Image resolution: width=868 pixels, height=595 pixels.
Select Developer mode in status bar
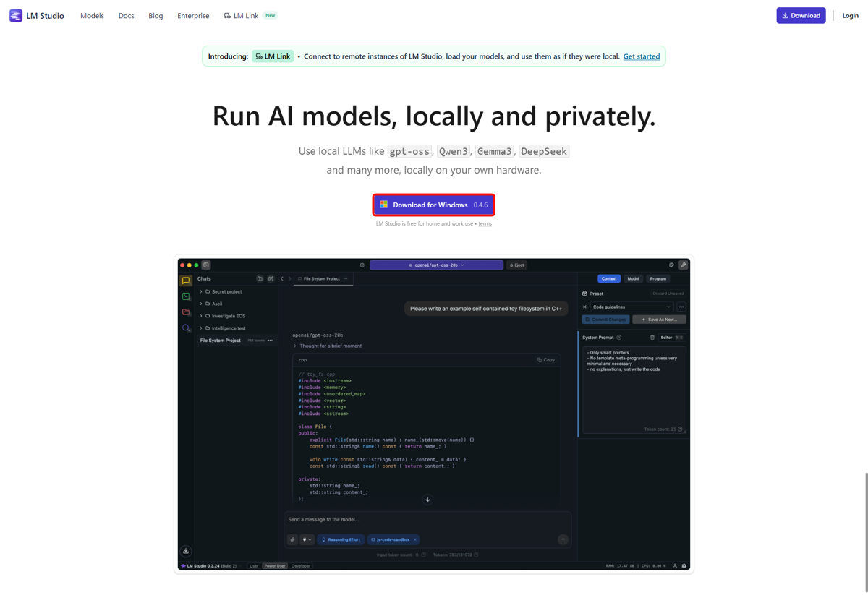301,566
